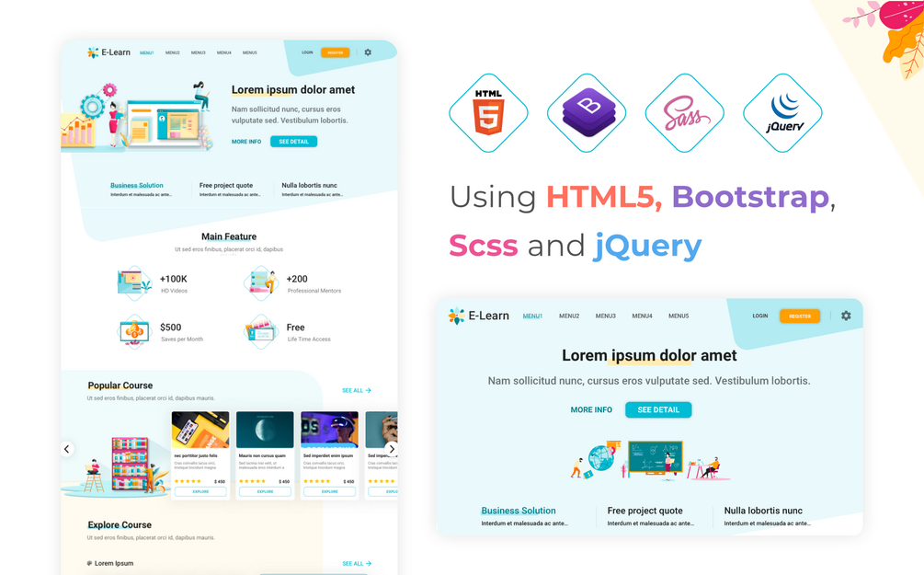The width and height of the screenshot is (924, 575).
Task: Select MENU1 in left mockup navigation
Action: [147, 53]
